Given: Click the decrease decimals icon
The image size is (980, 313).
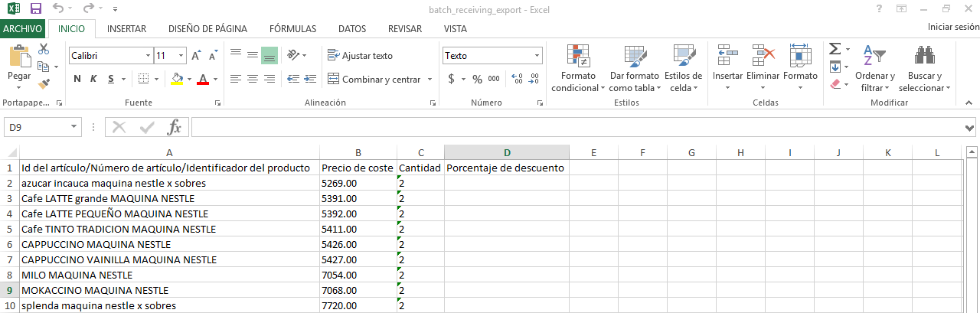Looking at the screenshot, I should [534, 79].
